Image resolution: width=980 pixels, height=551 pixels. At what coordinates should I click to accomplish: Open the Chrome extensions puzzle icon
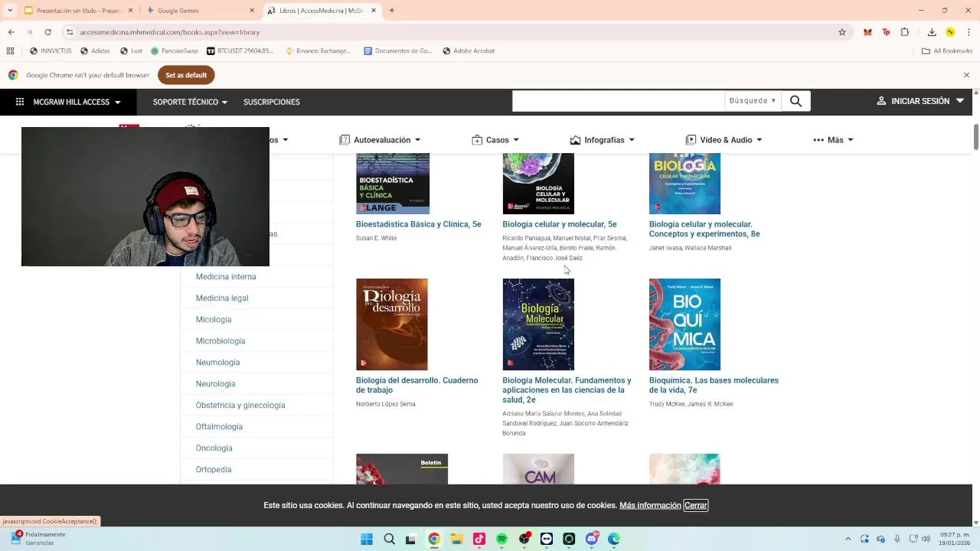pos(905,32)
